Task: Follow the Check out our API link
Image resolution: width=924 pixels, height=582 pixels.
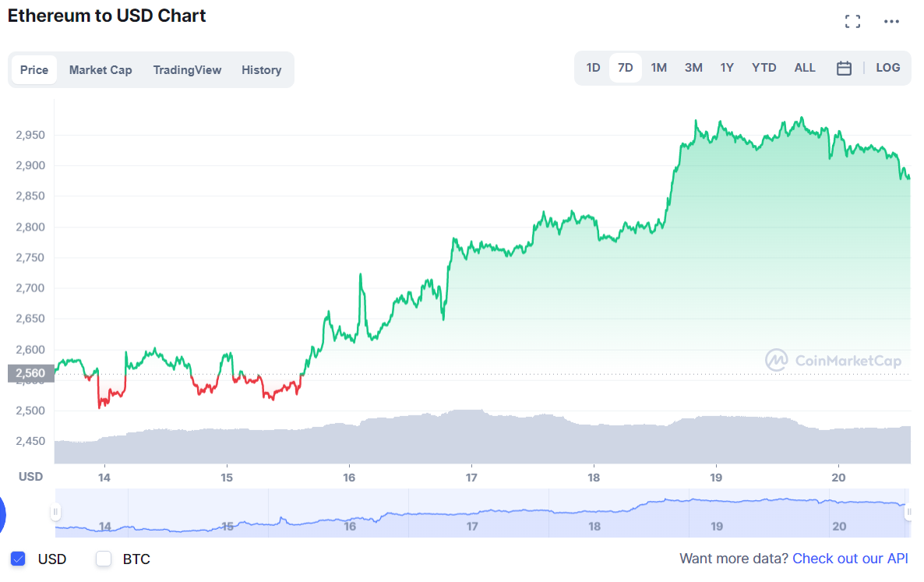Action: pos(850,559)
